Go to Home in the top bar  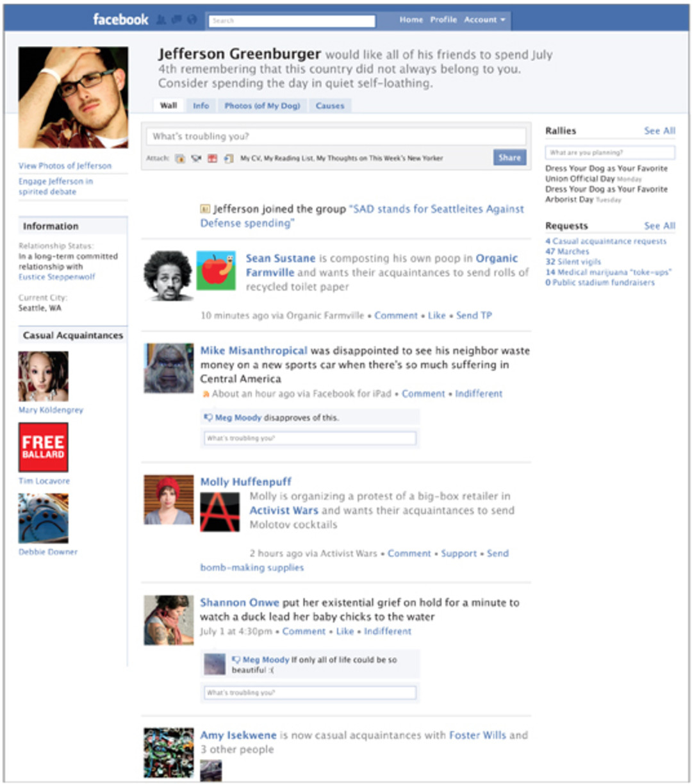click(411, 20)
